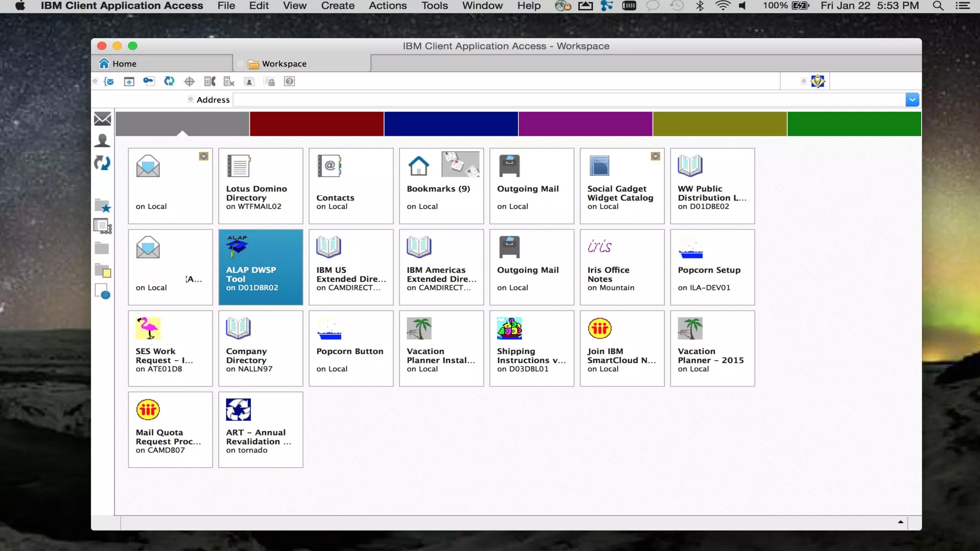Select the dark red workspace page tab

click(317, 124)
